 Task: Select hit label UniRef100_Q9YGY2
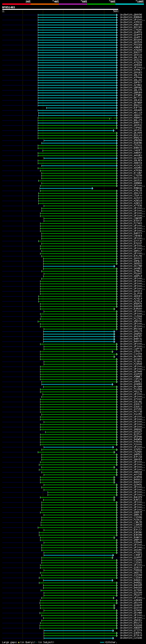tap(131, 259)
